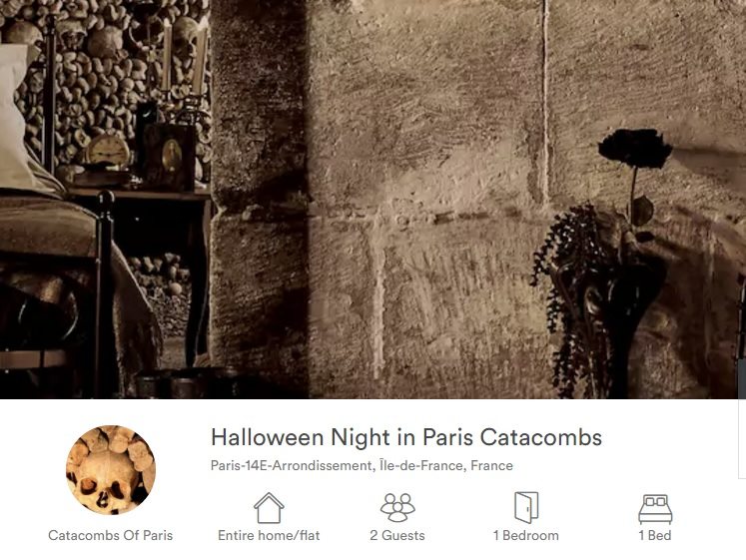The width and height of the screenshot is (746, 560).
Task: Select the 1 Bedroom label
Action: point(526,535)
